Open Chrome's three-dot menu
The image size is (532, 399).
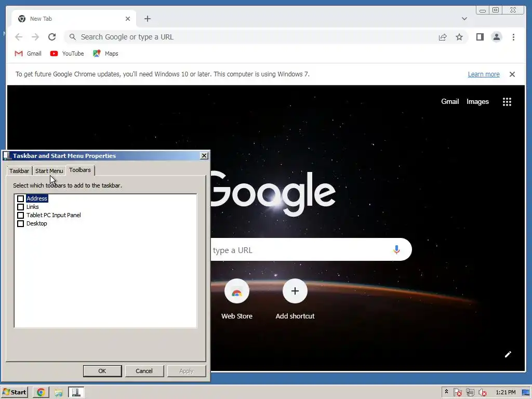coord(513,37)
